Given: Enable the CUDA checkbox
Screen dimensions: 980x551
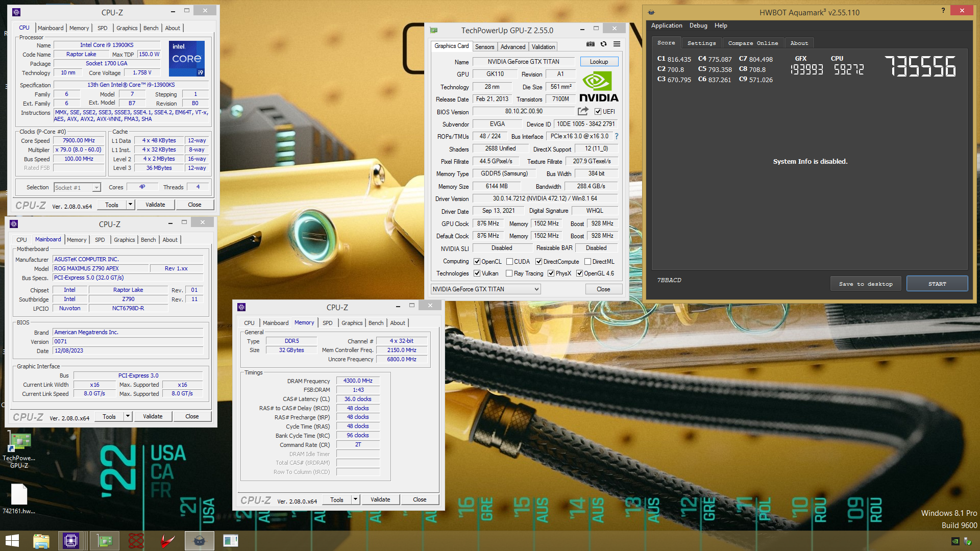Looking at the screenshot, I should pyautogui.click(x=509, y=262).
